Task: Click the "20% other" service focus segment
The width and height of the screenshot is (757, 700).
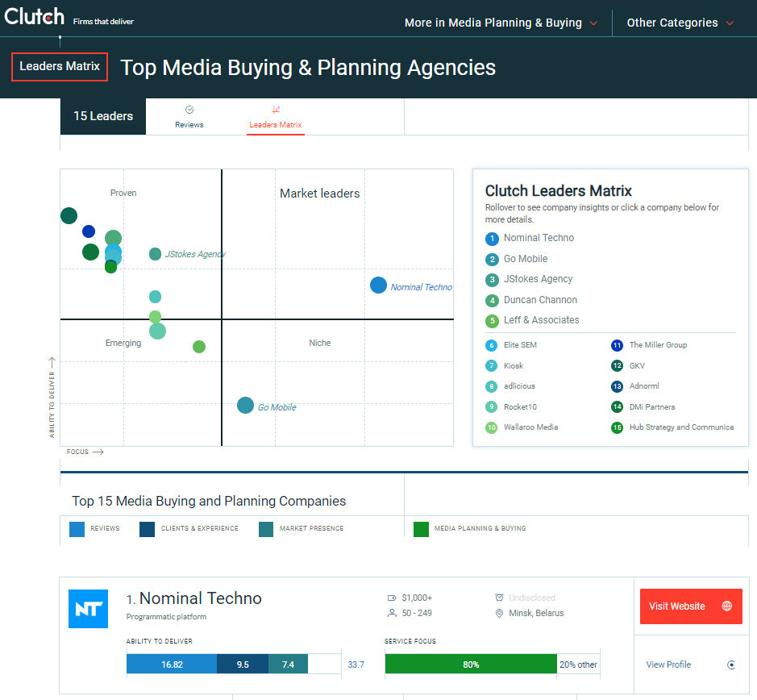Action: tap(578, 665)
